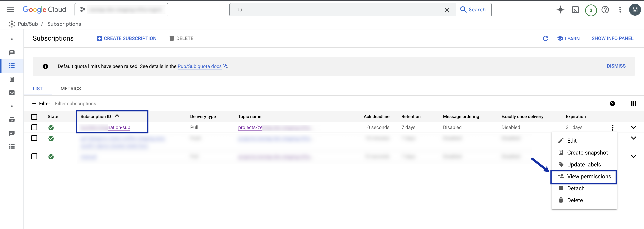Viewport: 644px width, 229px height.
Task: Click the refresh subscriptions icon
Action: [x=545, y=39]
